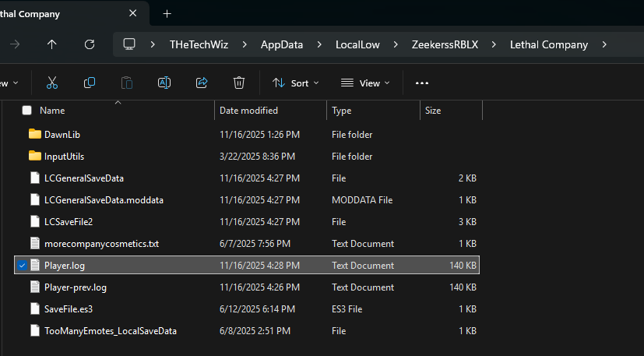Image resolution: width=644 pixels, height=356 pixels.
Task: Click the Copy icon in toolbar
Action: [90, 83]
